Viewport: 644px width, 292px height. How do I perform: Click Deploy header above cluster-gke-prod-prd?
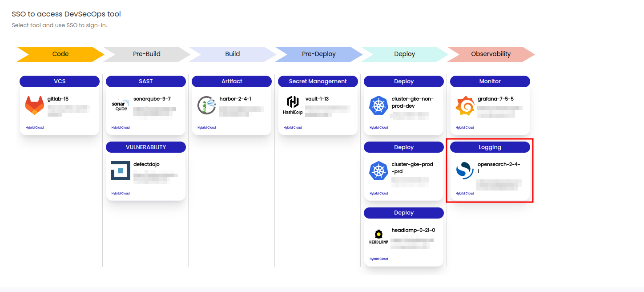tap(404, 147)
